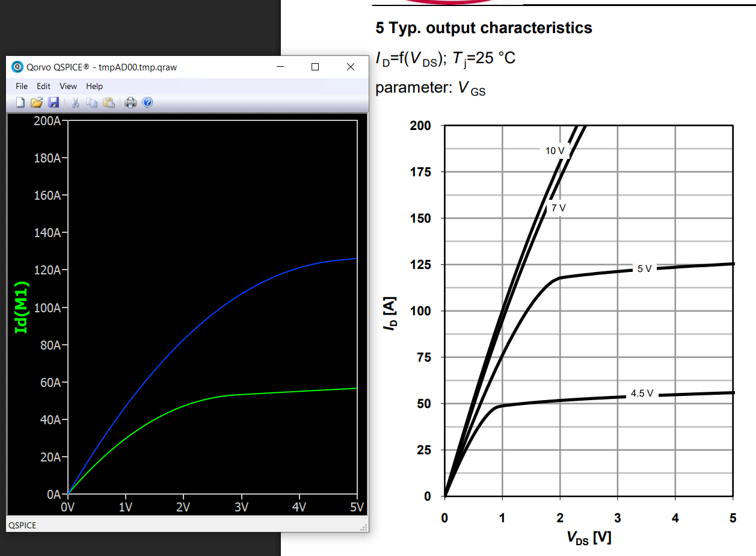
Task: Click the blue curve in the plot
Action: tap(241, 296)
